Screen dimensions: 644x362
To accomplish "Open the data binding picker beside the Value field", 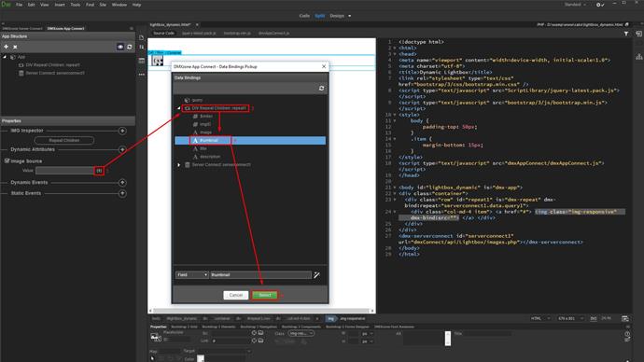I will 99,171.
